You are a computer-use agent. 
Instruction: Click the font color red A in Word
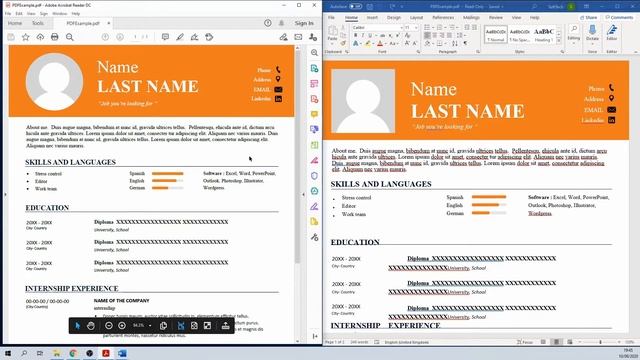(380, 43)
